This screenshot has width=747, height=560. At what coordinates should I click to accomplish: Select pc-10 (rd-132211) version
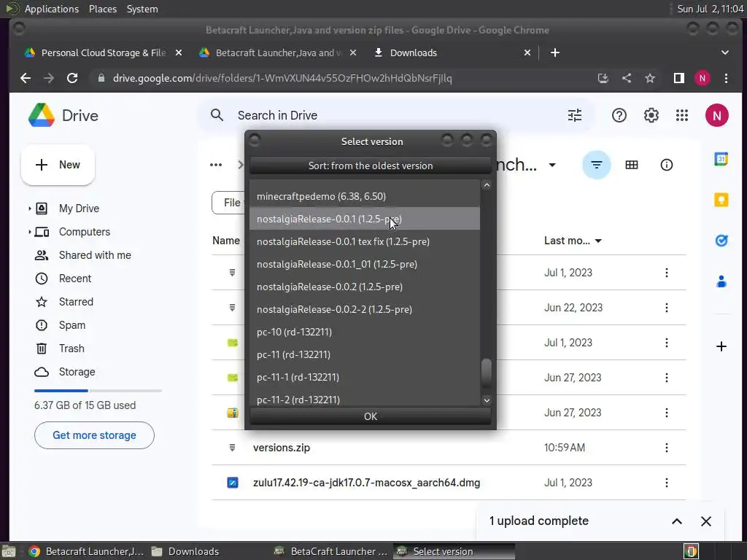(365, 332)
